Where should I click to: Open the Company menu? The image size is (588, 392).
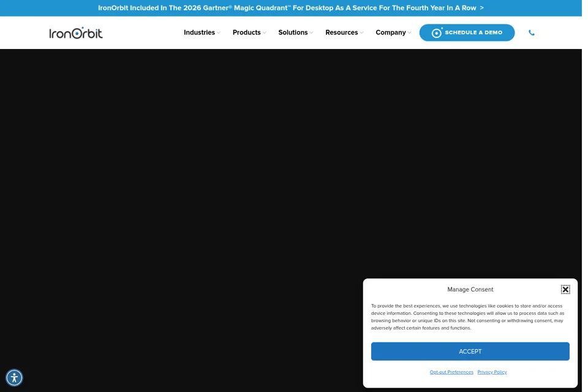[x=391, y=32]
